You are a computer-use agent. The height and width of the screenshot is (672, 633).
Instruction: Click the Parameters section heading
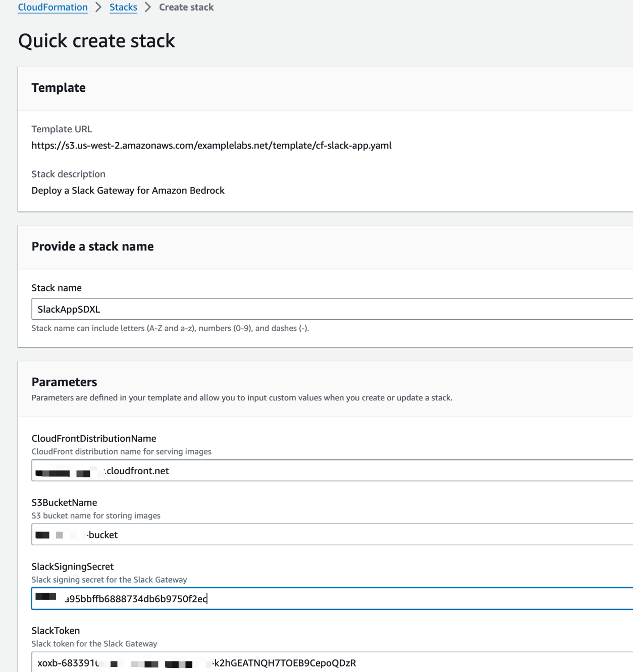coord(64,382)
